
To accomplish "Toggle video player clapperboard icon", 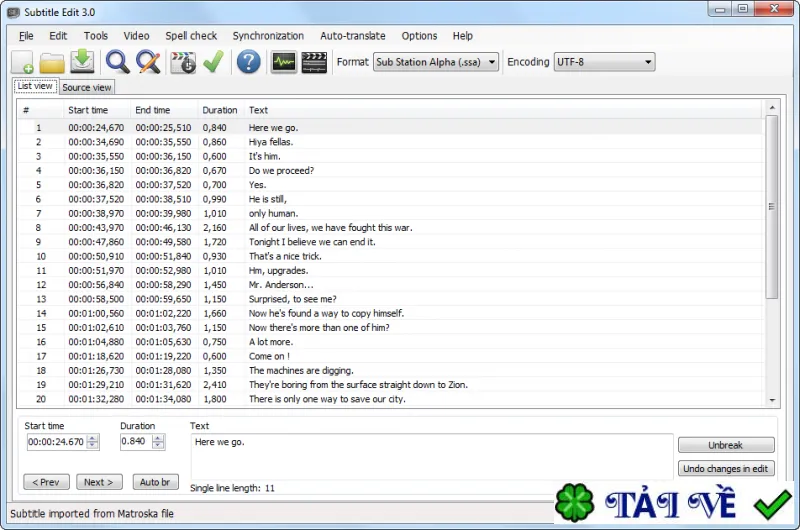I will click(314, 62).
